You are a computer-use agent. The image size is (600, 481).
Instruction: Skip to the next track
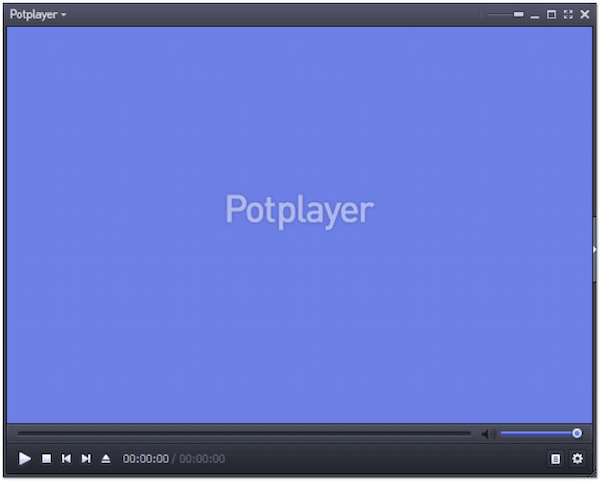point(86,458)
